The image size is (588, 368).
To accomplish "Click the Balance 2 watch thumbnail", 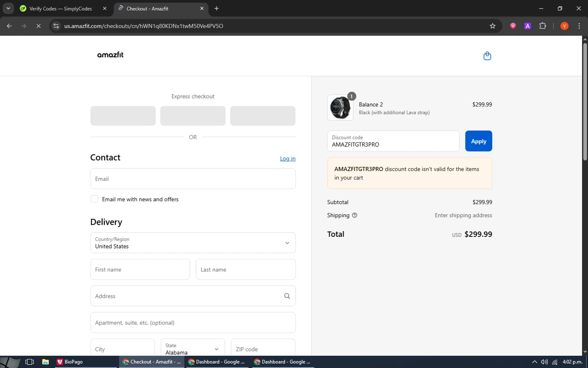I will point(340,107).
